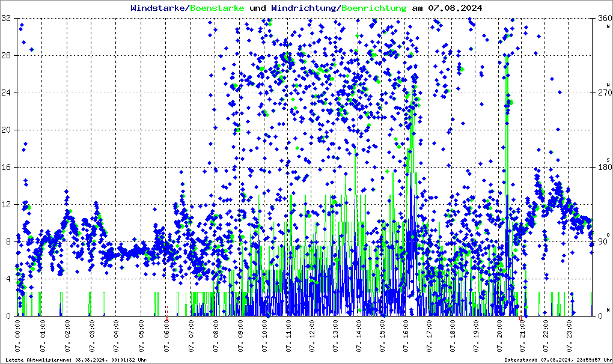This screenshot has height=364, width=613.
Task: Click the time label "07. 19:00"
Action: 476,336
